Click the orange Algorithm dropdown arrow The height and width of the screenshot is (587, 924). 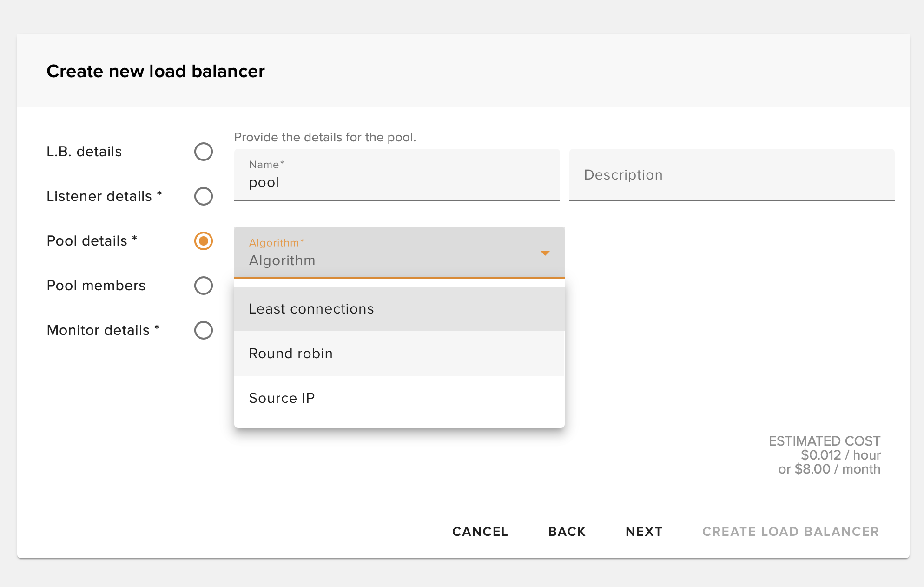coord(545,253)
